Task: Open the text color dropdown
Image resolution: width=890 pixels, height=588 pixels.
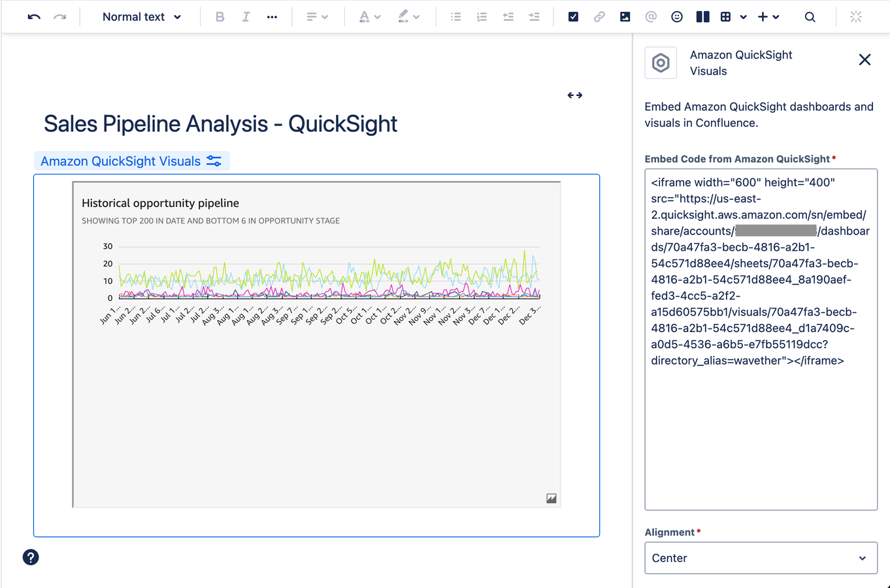Action: (369, 17)
